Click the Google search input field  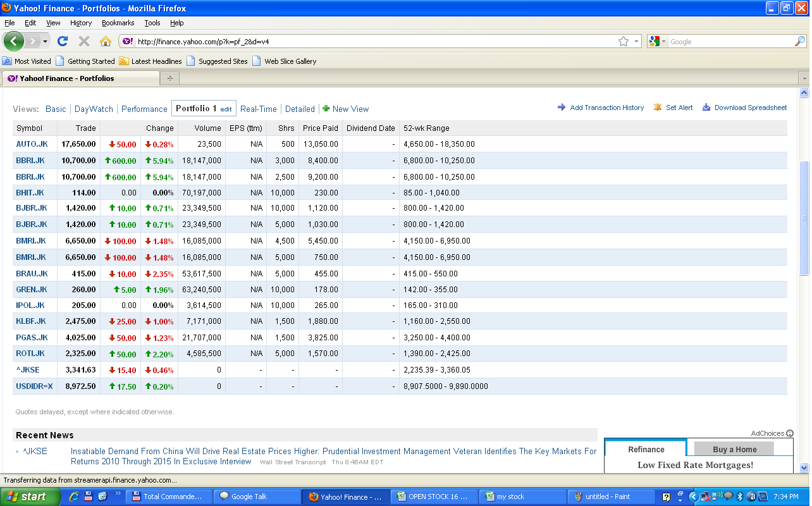tap(731, 42)
